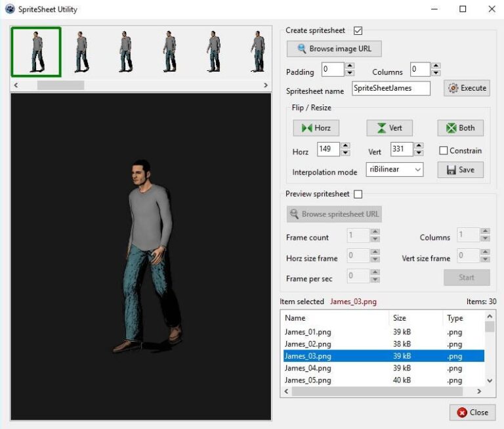The image size is (504, 429).
Task: Flip image vertically with Vert button
Action: (x=389, y=127)
